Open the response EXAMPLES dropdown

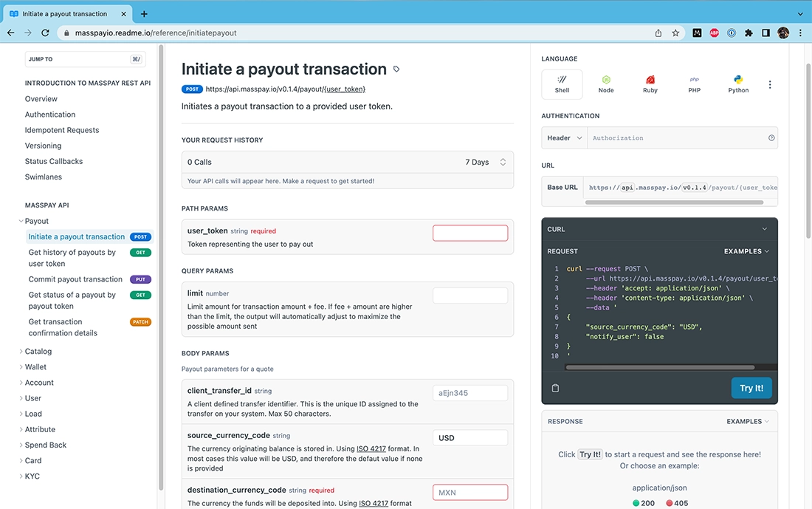(747, 421)
